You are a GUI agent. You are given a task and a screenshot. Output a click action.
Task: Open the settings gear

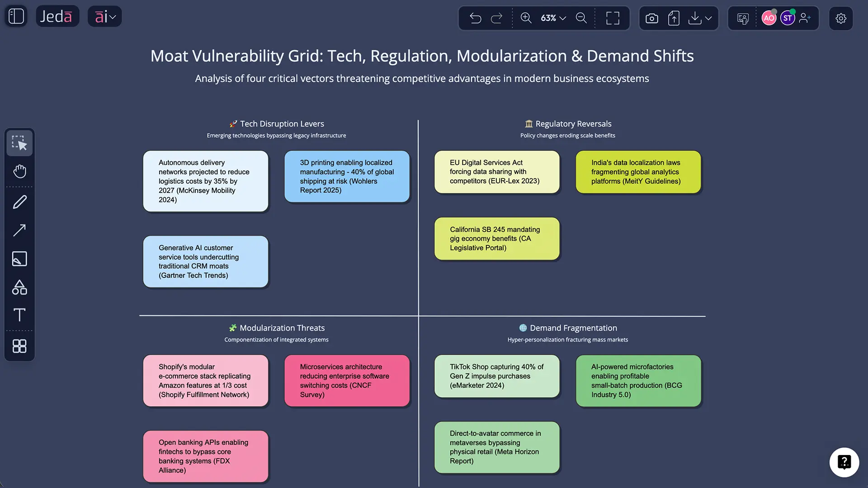coord(841,19)
